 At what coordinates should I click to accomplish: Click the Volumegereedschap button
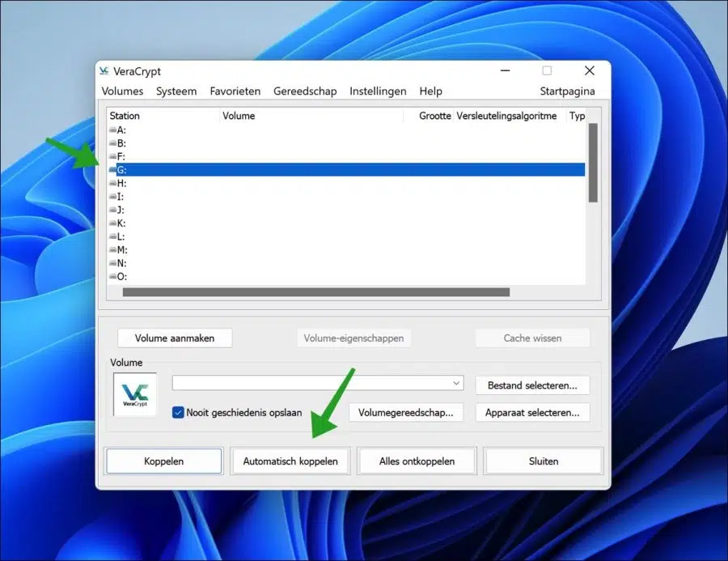[406, 412]
